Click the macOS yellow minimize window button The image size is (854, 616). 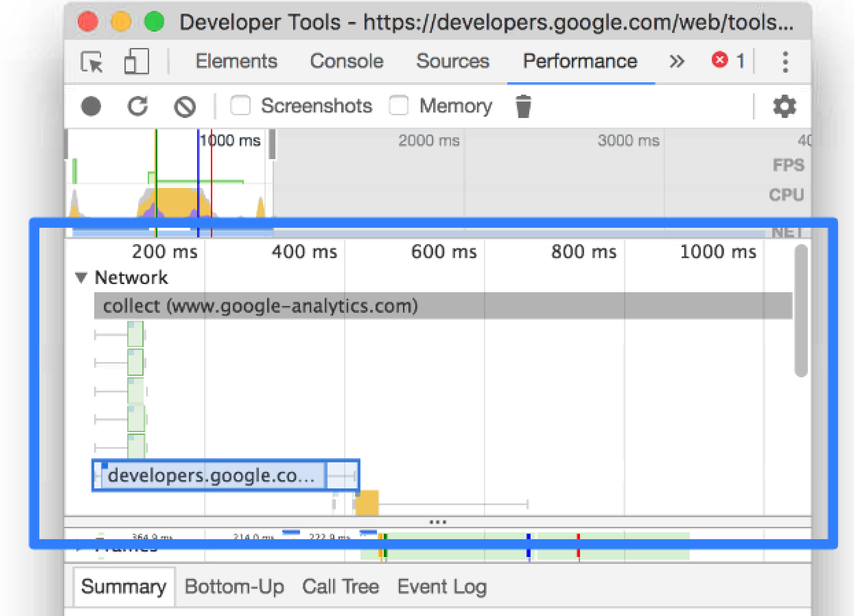[x=121, y=21]
